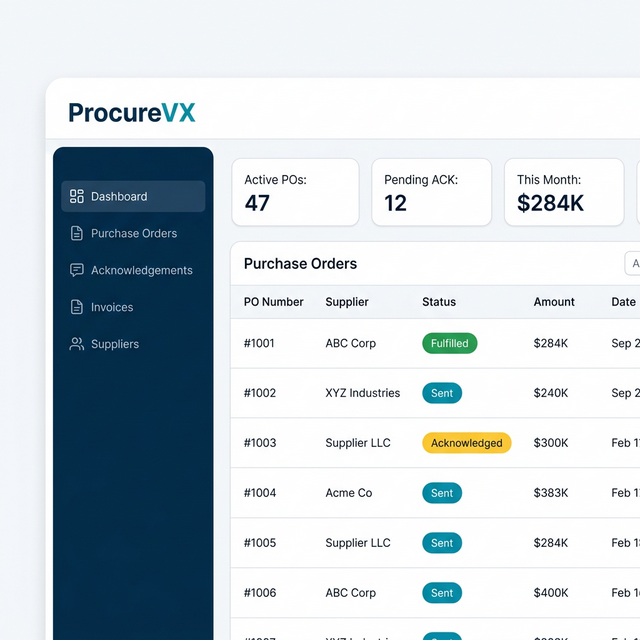Click the ProcureVX logo
Viewport: 640px width, 640px height.
[132, 113]
